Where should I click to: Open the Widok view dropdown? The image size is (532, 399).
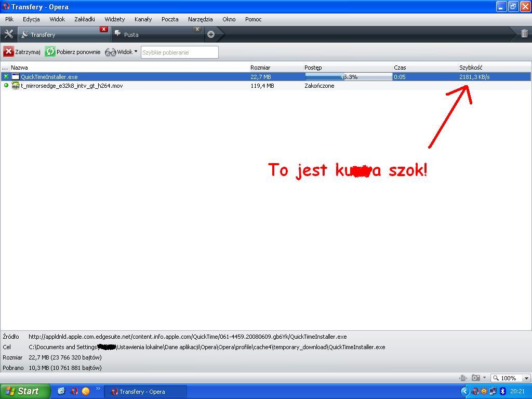(122, 52)
